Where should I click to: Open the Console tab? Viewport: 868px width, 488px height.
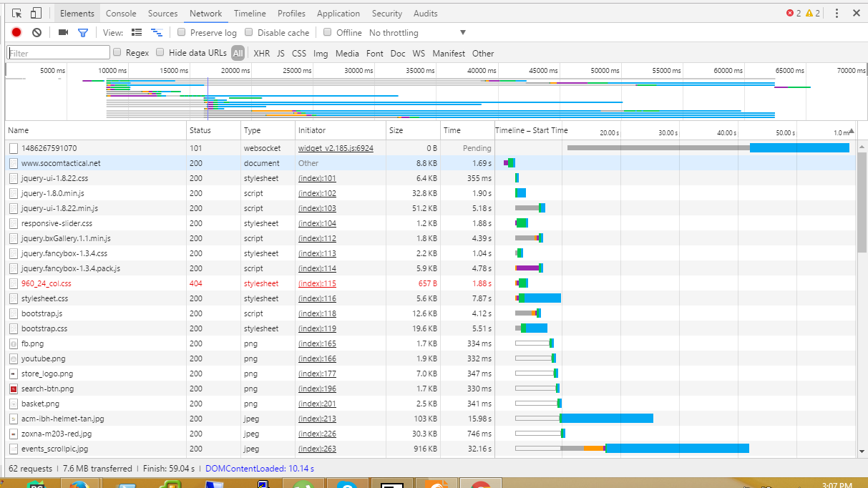[x=121, y=13]
